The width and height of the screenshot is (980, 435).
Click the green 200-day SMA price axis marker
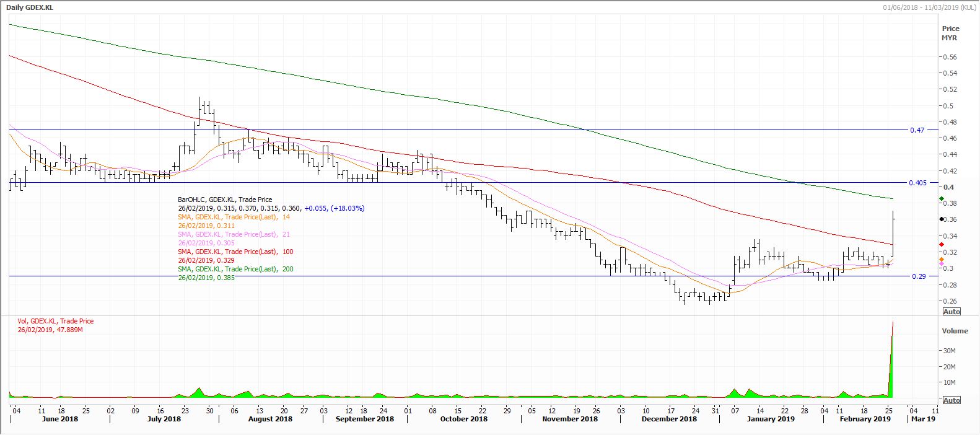(x=942, y=199)
